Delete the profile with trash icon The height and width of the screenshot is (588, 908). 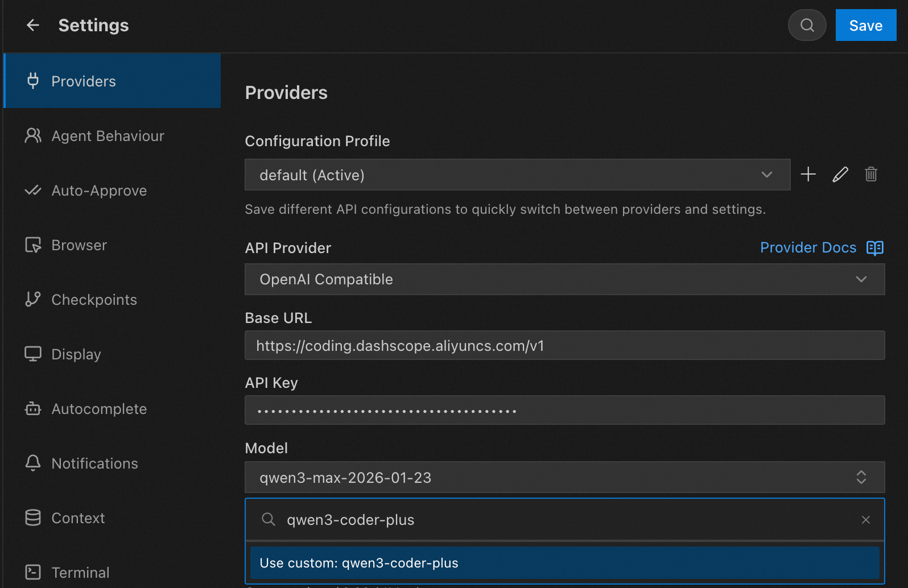871,174
